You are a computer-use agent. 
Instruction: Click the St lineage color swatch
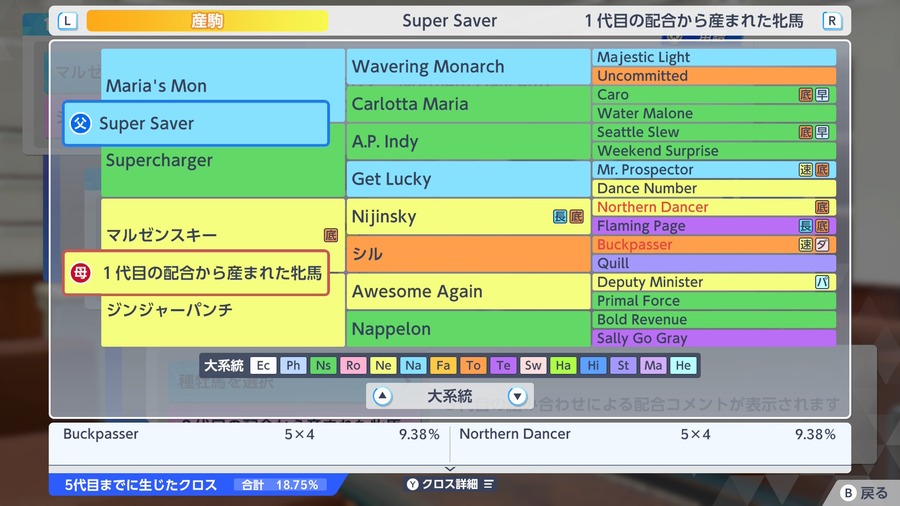pyautogui.click(x=623, y=365)
